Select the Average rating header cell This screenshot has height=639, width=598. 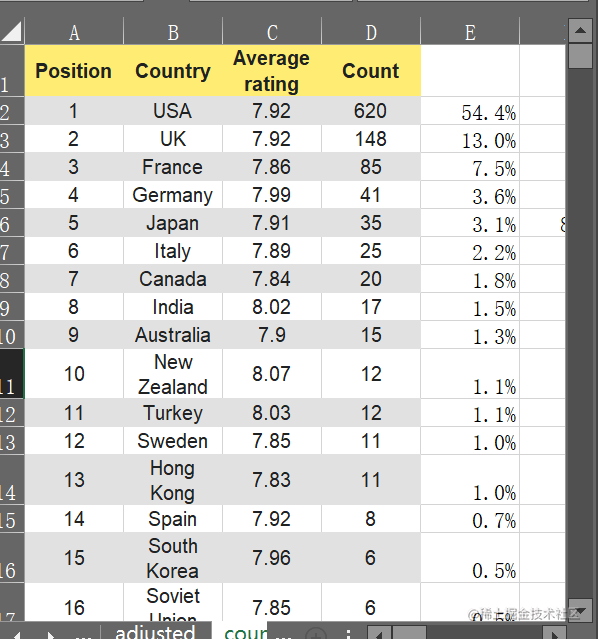click(272, 71)
